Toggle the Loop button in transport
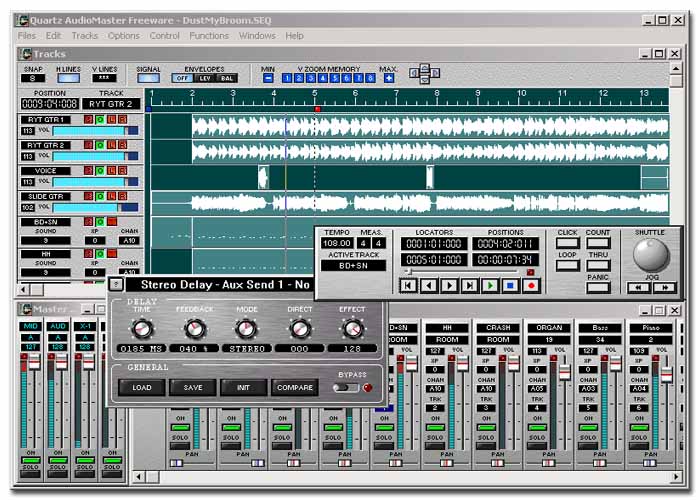The width and height of the screenshot is (700, 500). (567, 266)
